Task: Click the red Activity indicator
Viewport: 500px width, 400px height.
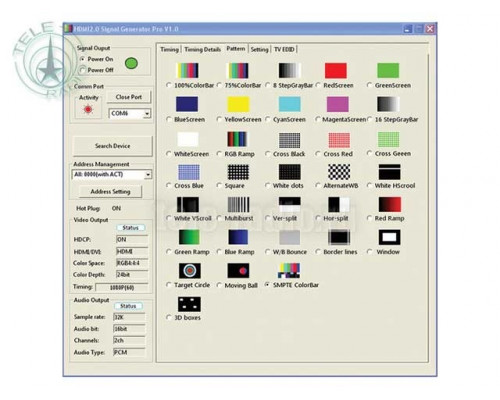Action: click(88, 109)
